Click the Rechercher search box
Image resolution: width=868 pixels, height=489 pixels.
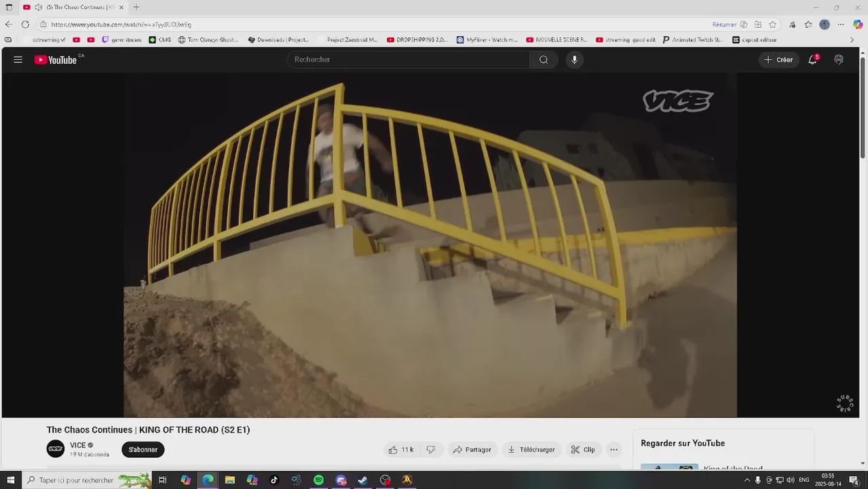pos(408,60)
